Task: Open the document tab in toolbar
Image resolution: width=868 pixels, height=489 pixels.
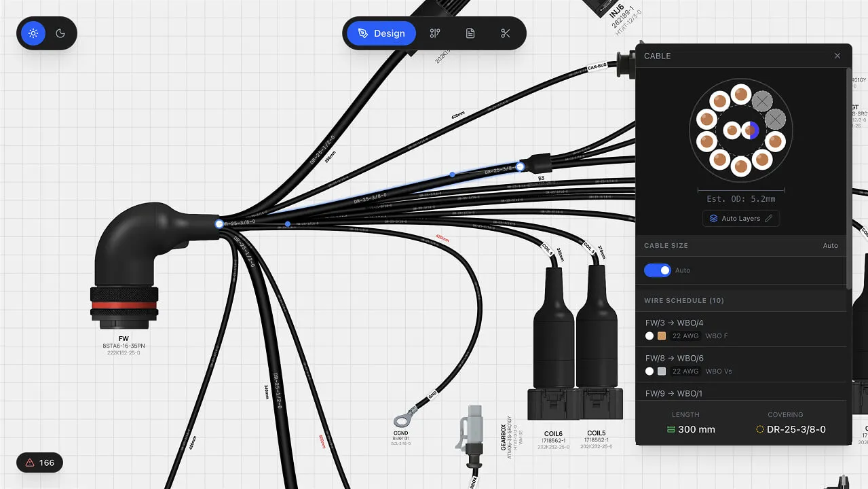Action: coord(470,33)
